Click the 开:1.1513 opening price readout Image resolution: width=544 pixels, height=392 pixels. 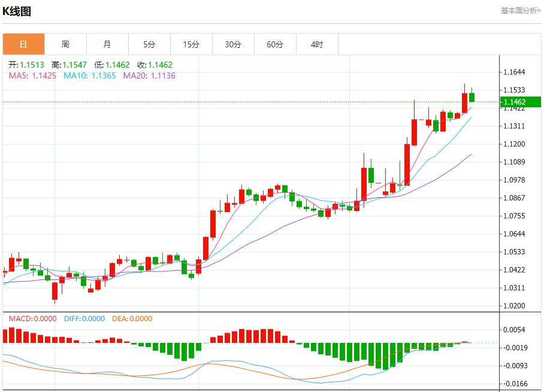click(x=26, y=65)
